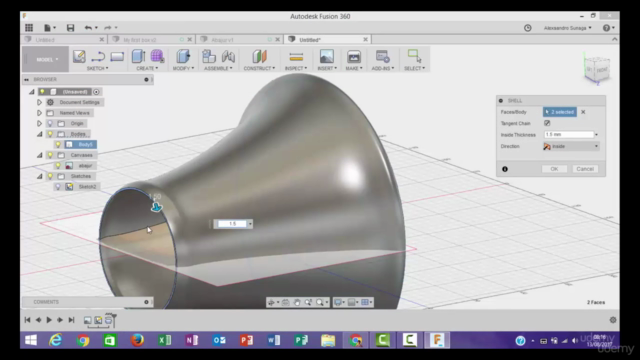Open the CREATE menu
Viewport: 640px width, 360px height.
coord(147,68)
